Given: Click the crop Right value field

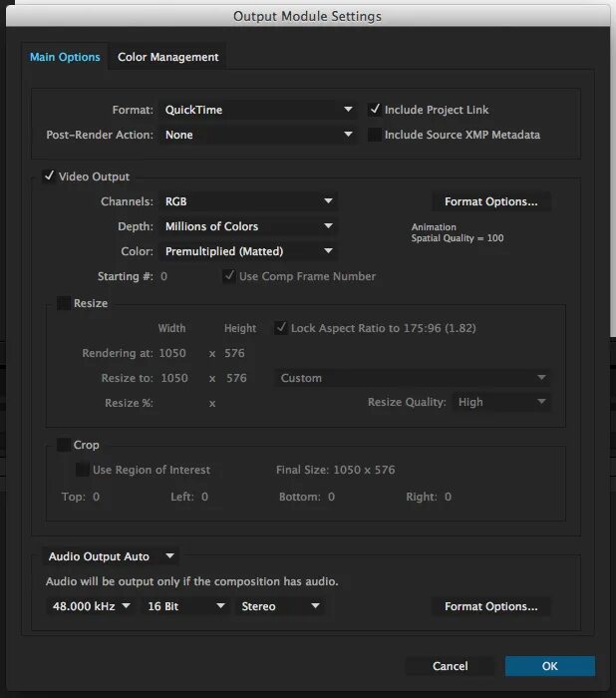Looking at the screenshot, I should (448, 497).
